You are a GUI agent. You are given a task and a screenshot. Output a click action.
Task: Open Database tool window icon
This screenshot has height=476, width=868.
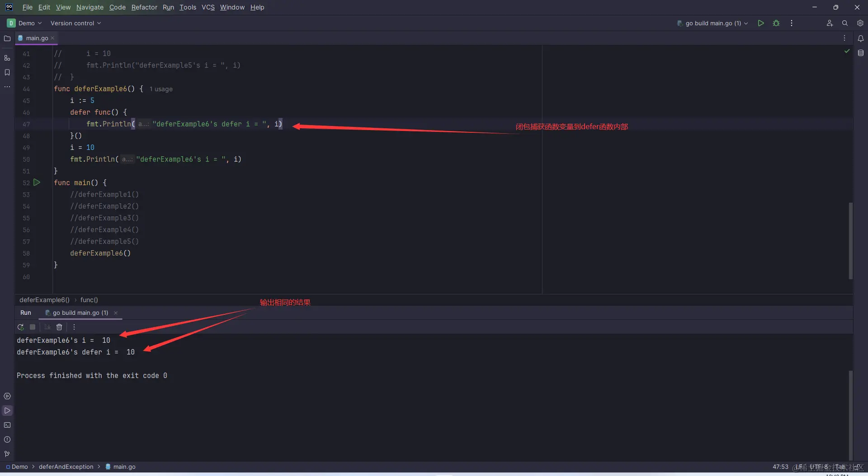(861, 53)
